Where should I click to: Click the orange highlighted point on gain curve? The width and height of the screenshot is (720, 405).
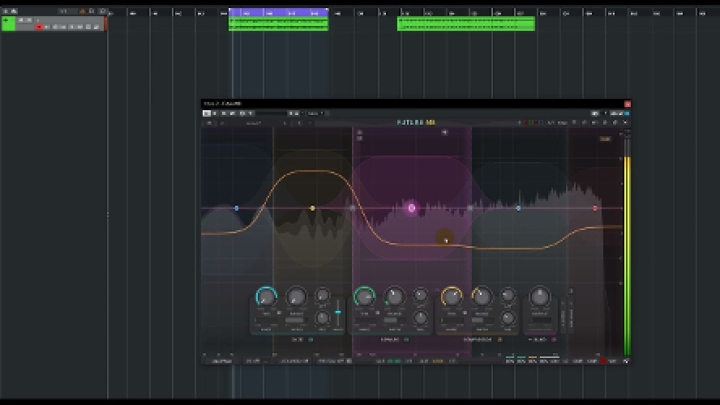[x=445, y=238]
